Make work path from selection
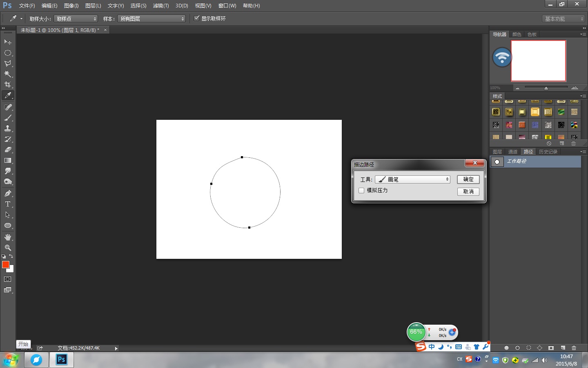Image resolution: width=588 pixels, height=368 pixels. (x=540, y=348)
